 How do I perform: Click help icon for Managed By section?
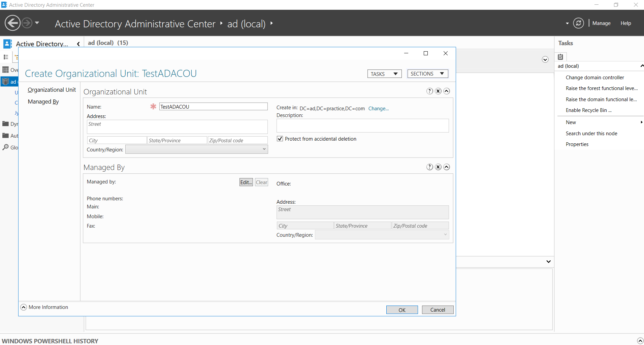(x=430, y=167)
